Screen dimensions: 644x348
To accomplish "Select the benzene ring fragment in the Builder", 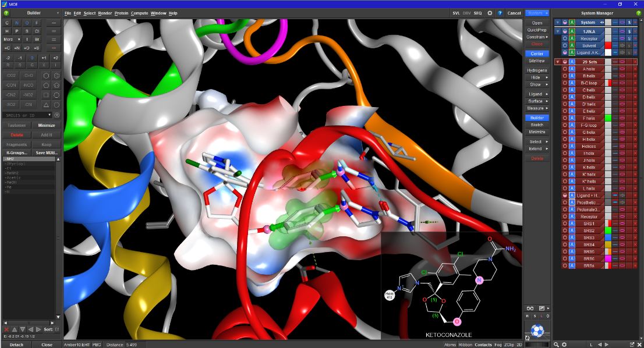I will pyautogui.click(x=45, y=76).
